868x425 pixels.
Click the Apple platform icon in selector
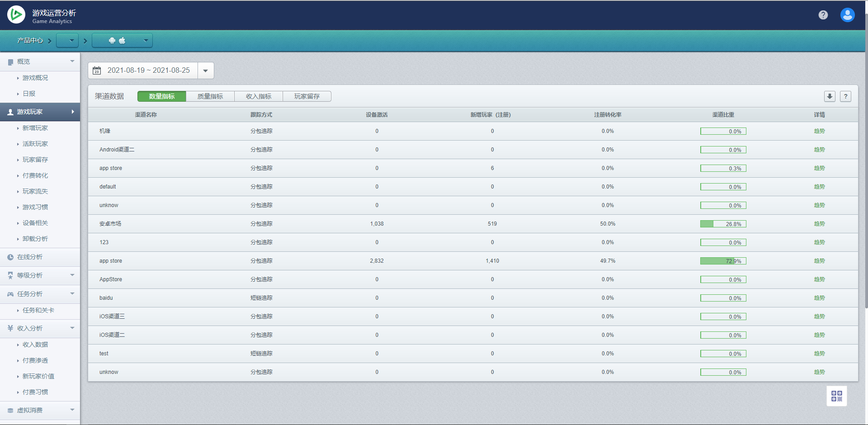tap(122, 41)
